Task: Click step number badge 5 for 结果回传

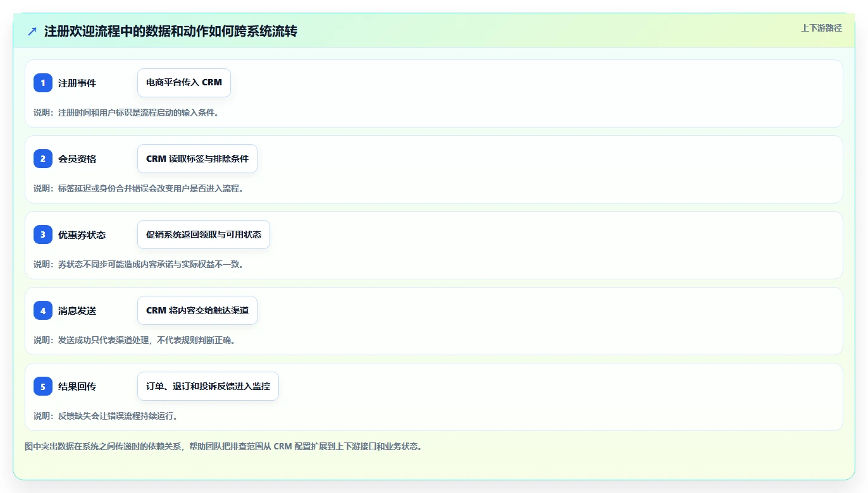Action: coord(43,386)
